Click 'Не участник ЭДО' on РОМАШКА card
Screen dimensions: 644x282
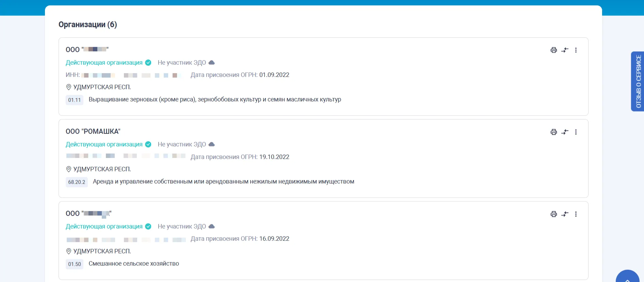pos(182,144)
